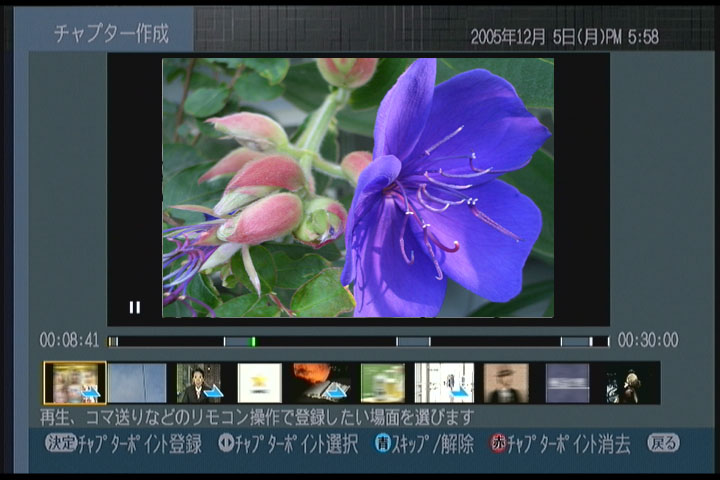720x480 pixels.
Task: Select the green blurred chapter thumbnail
Action: (382, 383)
